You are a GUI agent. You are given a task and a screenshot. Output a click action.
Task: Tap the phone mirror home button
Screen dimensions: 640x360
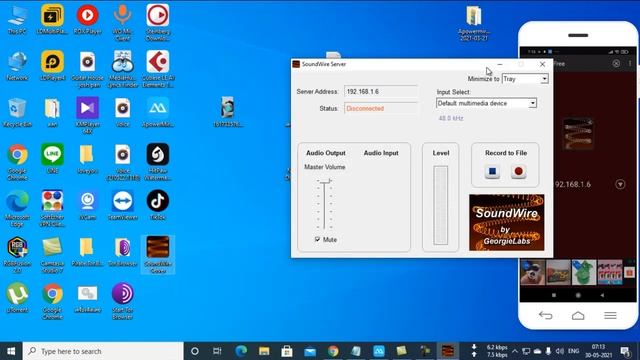coord(578,316)
